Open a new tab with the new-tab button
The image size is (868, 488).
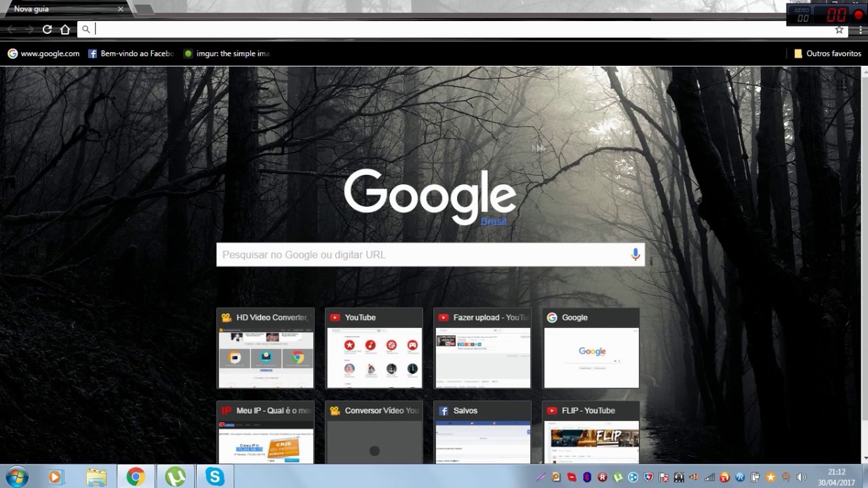[x=143, y=9]
